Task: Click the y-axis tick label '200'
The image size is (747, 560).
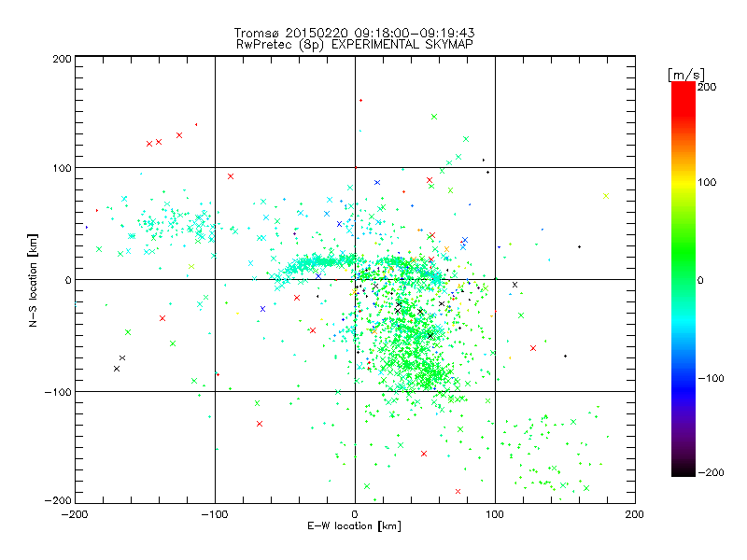Action: (62, 59)
